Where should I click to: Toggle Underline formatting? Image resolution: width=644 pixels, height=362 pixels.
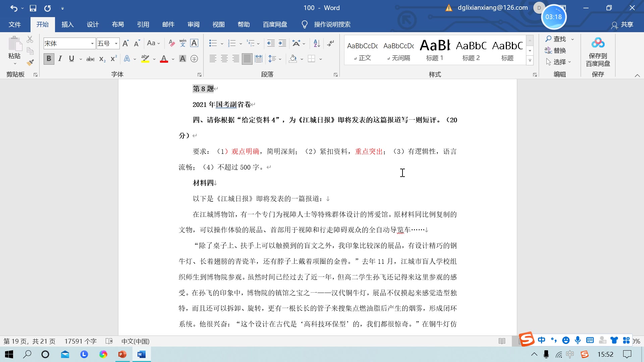[x=71, y=59]
